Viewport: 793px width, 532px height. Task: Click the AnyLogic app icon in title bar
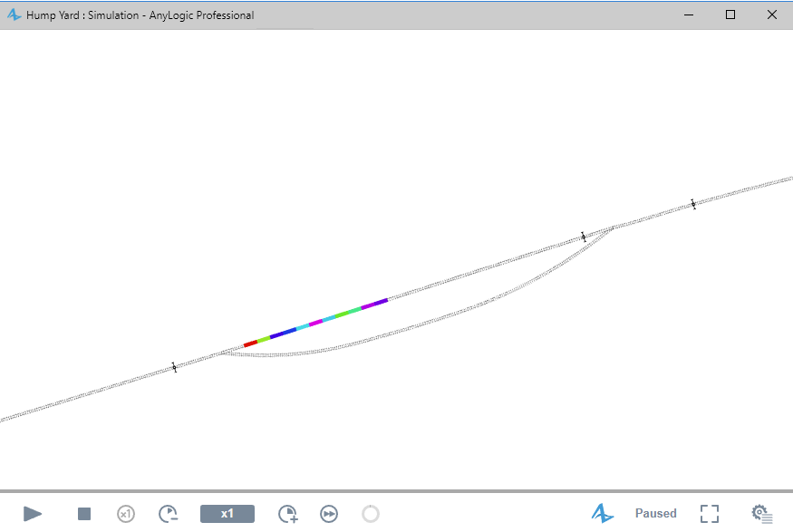pos(14,15)
